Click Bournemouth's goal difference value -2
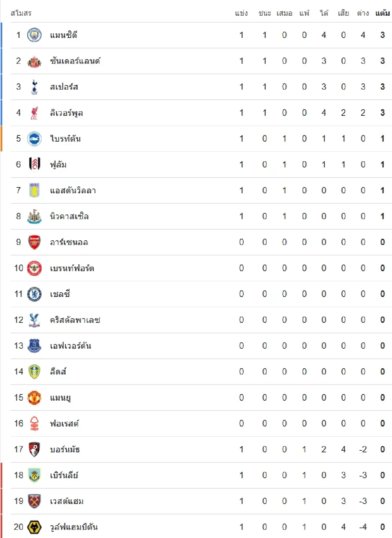 pyautogui.click(x=363, y=449)
